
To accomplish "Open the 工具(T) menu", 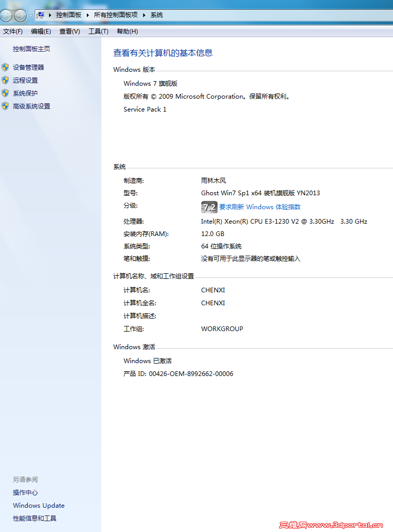I will [x=98, y=32].
